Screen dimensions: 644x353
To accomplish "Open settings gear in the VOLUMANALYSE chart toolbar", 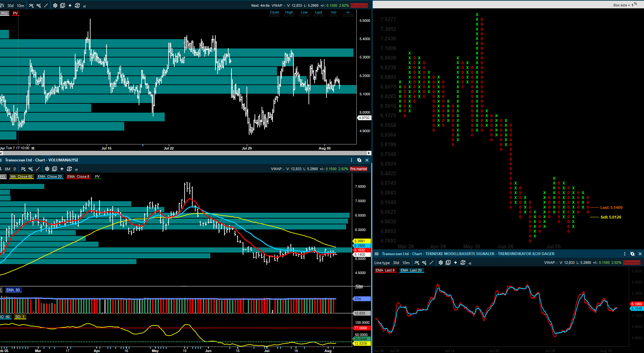I will (x=47, y=169).
